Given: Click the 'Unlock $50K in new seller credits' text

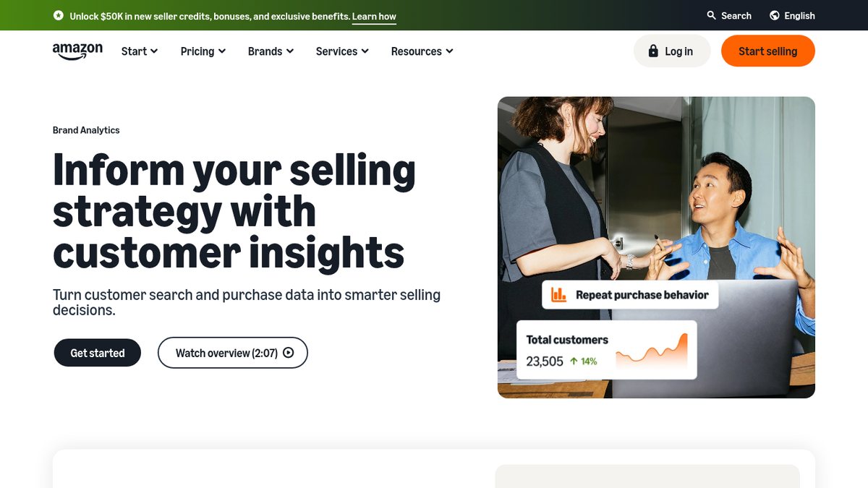Looking at the screenshot, I should (x=210, y=16).
